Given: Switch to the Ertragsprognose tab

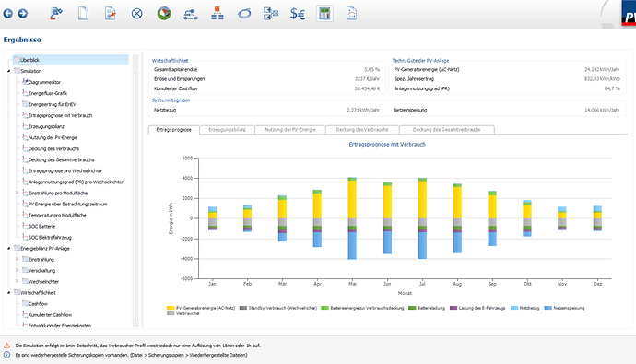Looking at the screenshot, I should click(173, 130).
